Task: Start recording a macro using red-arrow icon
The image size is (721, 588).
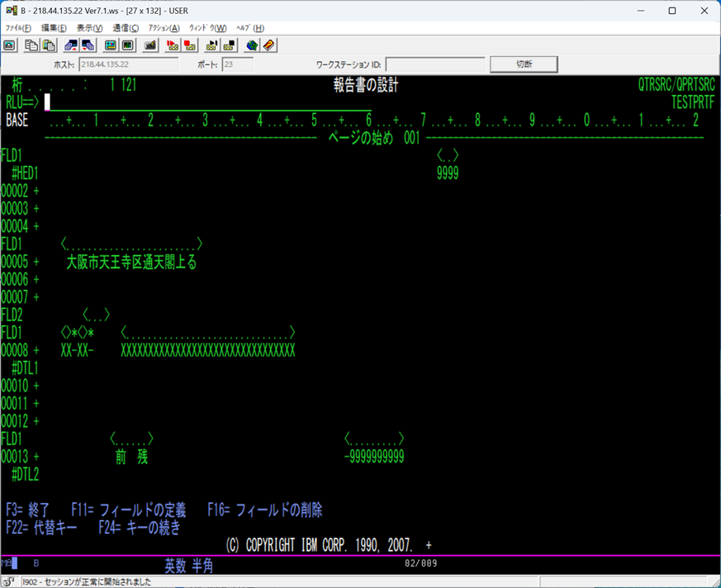Action: tap(173, 45)
